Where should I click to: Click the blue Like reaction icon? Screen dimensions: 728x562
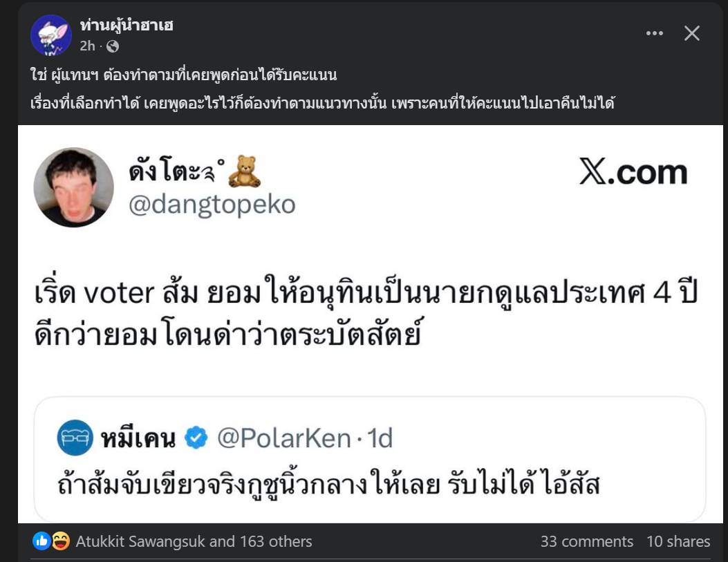[x=41, y=541]
